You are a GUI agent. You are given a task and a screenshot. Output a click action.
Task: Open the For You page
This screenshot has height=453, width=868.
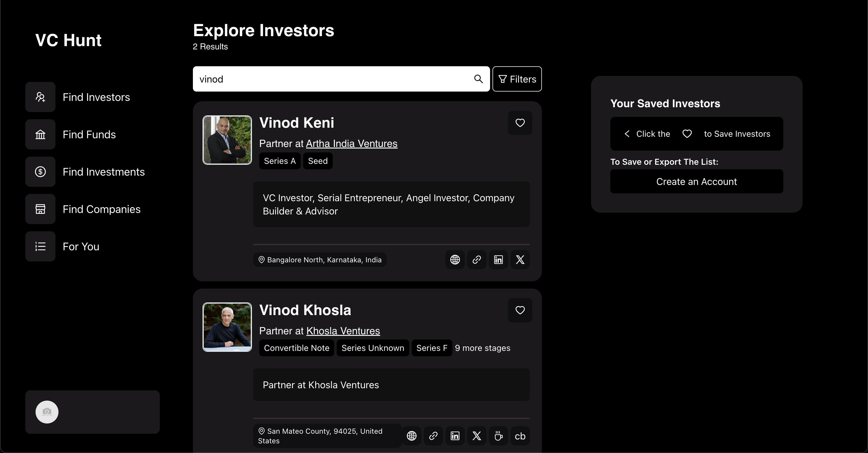[81, 247]
